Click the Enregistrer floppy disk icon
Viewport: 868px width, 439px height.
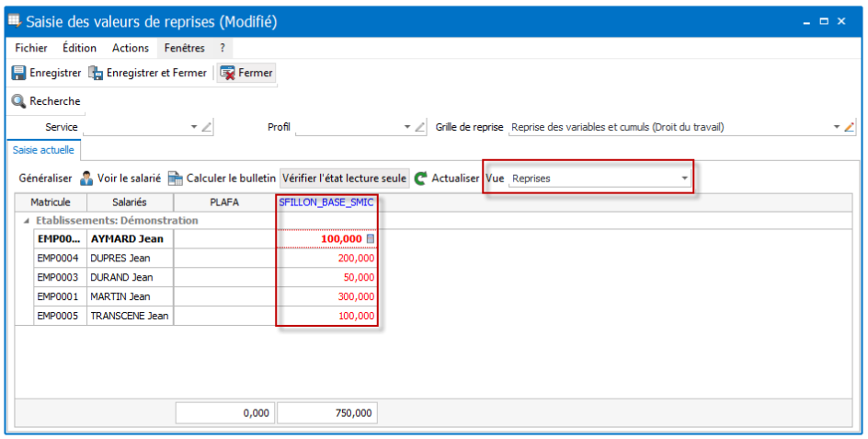(x=18, y=73)
